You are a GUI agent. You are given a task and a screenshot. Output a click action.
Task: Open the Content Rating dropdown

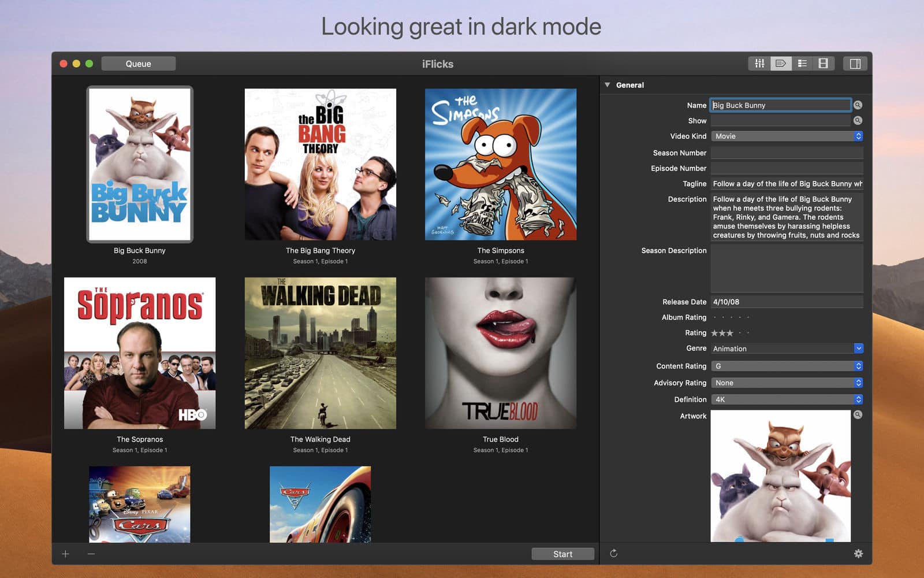click(x=787, y=366)
